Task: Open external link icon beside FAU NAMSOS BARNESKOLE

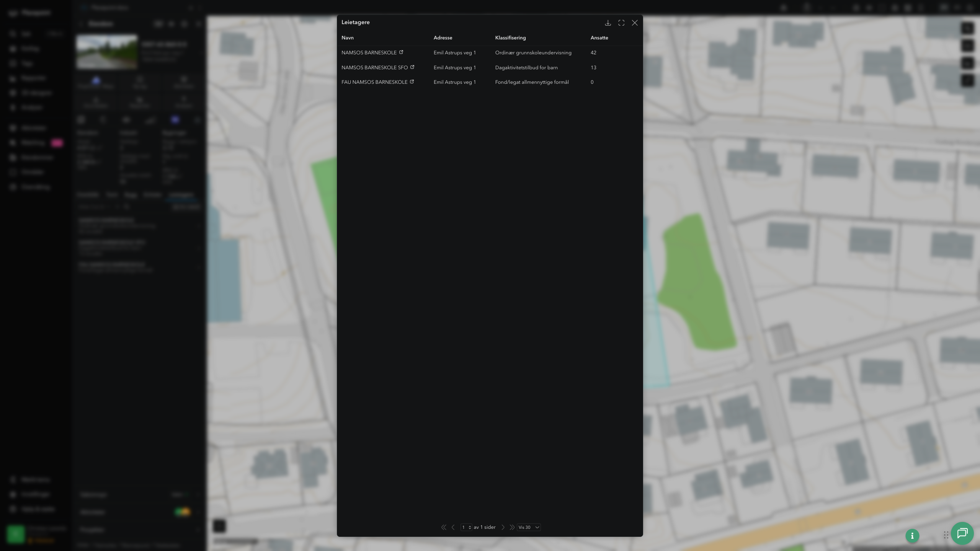Action: 412,82
